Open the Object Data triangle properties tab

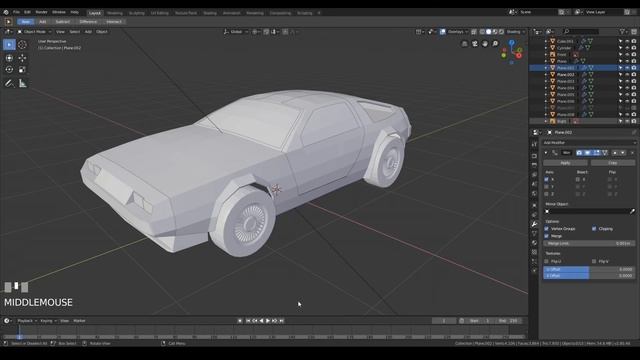click(x=534, y=233)
